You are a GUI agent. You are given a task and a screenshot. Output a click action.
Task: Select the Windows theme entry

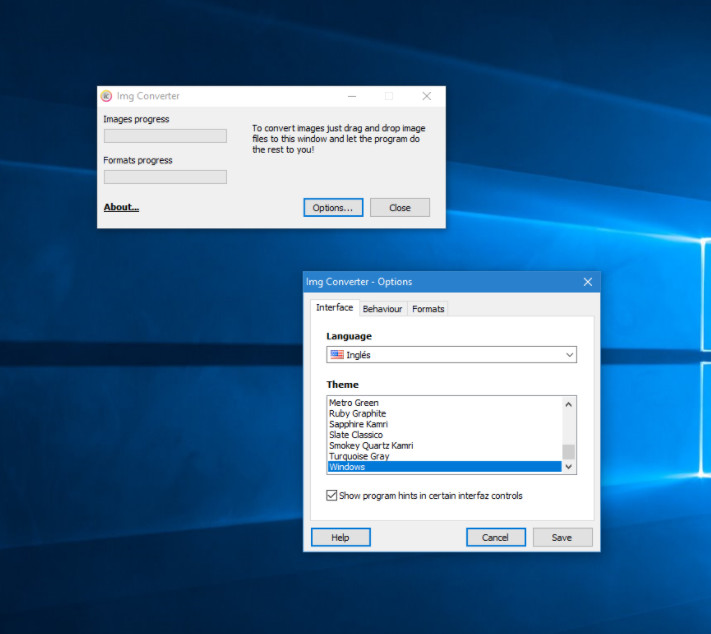pyautogui.click(x=444, y=467)
